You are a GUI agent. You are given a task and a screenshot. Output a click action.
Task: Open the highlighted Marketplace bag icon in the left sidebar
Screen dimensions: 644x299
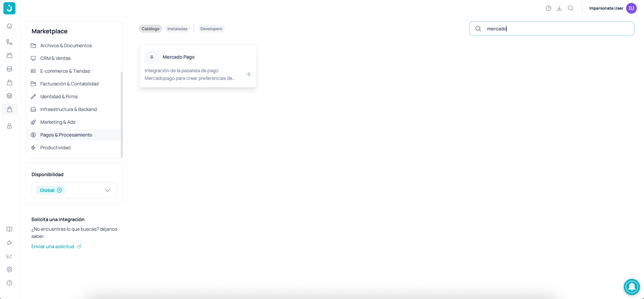(x=9, y=109)
